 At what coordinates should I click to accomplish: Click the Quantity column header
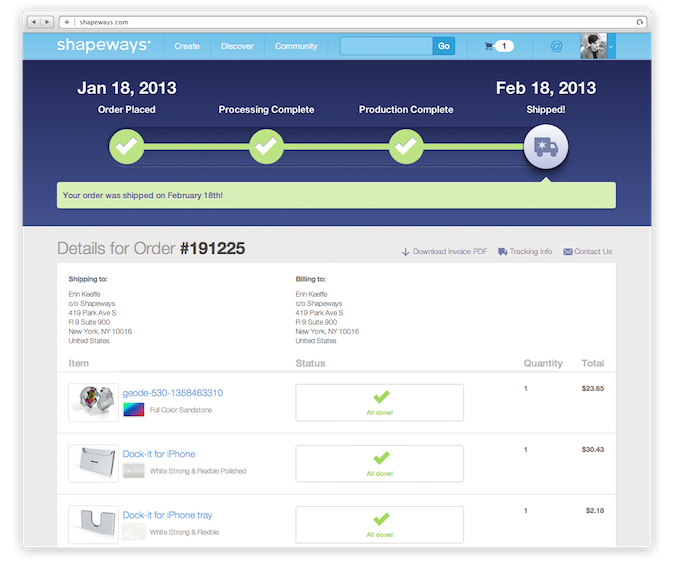pos(543,363)
